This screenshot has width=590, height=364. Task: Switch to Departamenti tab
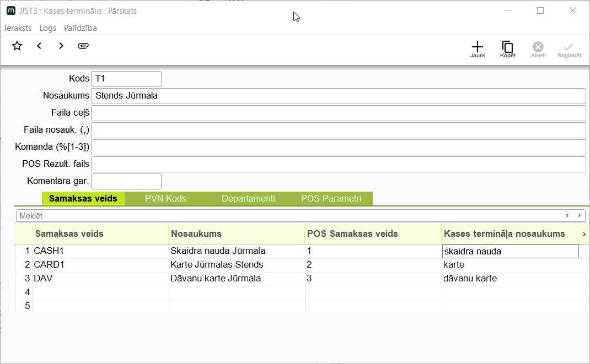click(248, 198)
